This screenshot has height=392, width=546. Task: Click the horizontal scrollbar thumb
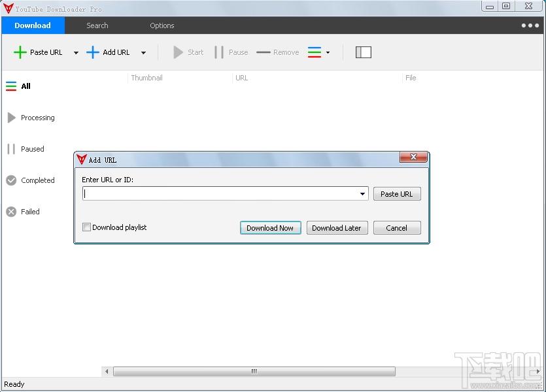click(254, 371)
